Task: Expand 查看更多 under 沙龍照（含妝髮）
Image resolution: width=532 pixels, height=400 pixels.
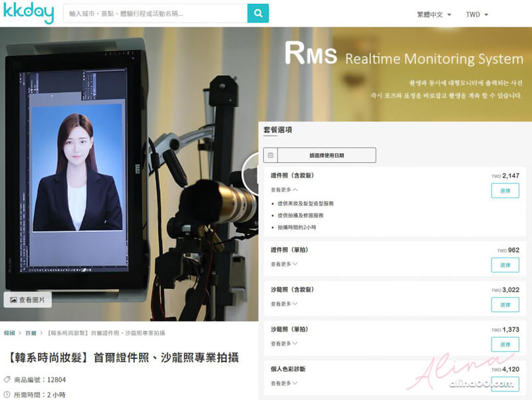Action: 284,304
